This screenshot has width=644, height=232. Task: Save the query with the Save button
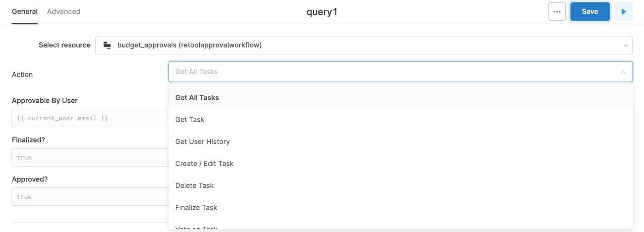590,11
